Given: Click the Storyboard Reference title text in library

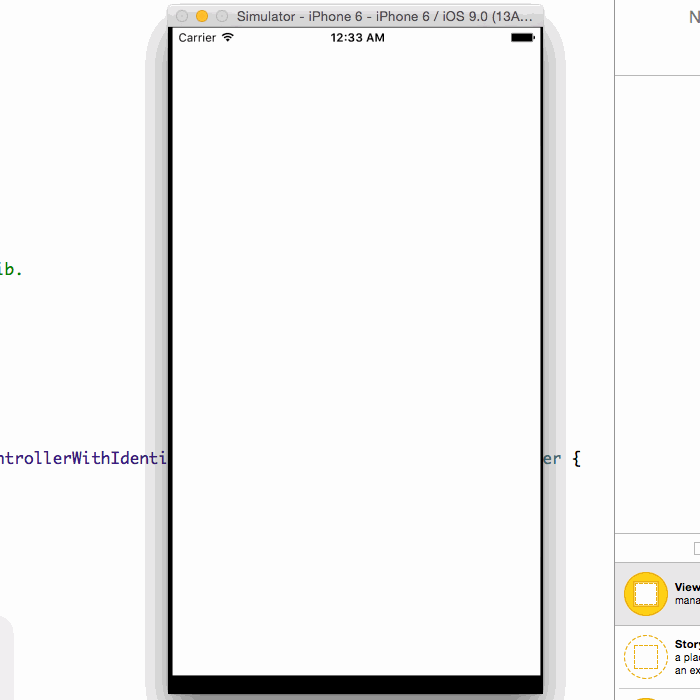Looking at the screenshot, I should tap(687, 645).
